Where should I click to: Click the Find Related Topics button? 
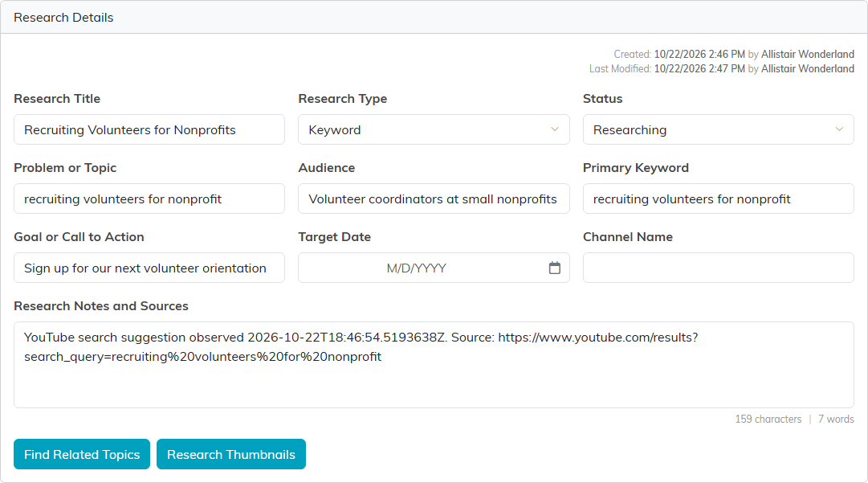coord(82,454)
